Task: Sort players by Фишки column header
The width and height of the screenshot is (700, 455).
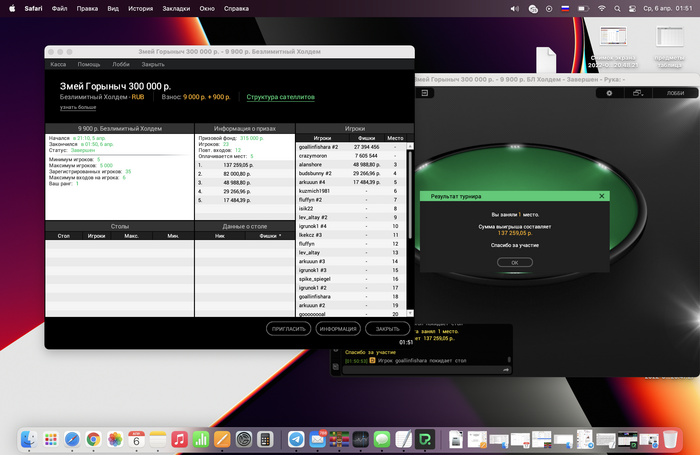Action: (x=367, y=138)
